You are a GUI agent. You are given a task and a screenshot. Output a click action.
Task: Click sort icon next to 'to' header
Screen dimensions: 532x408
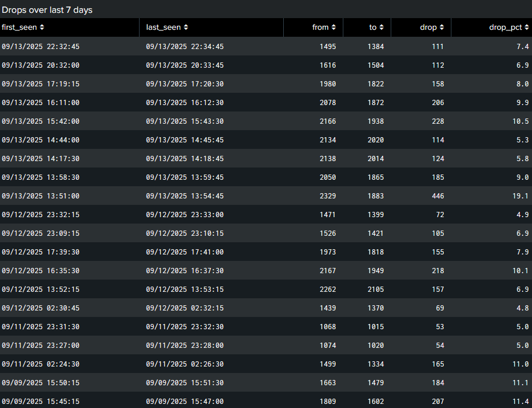pyautogui.click(x=381, y=27)
